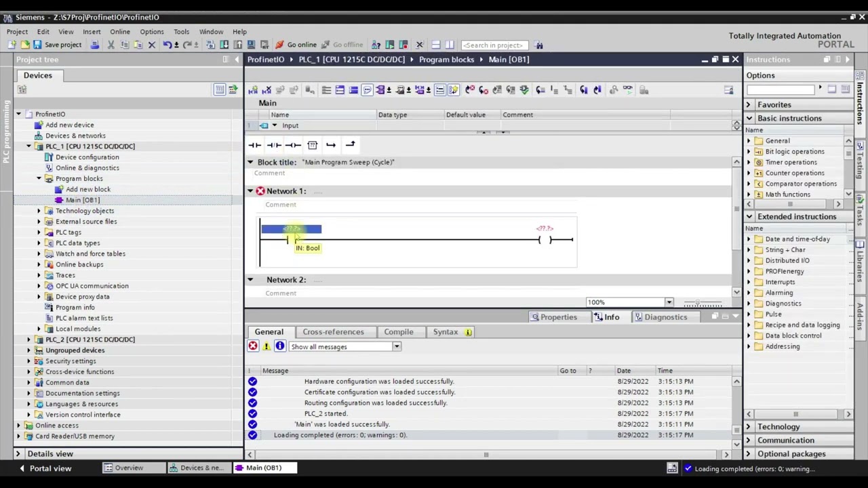The image size is (868, 488).
Task: Collapse Network 1 in the editor
Action: (x=250, y=191)
